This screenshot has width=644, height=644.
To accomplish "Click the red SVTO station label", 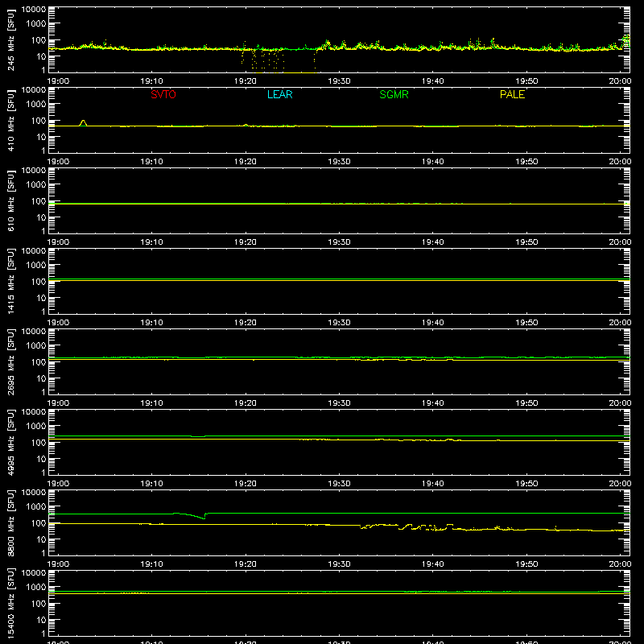I will (163, 94).
